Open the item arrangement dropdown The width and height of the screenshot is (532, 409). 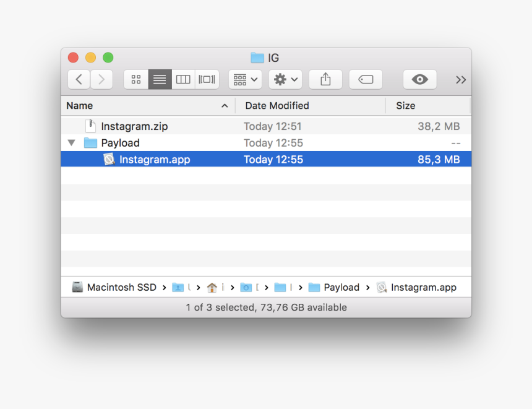[x=245, y=79]
